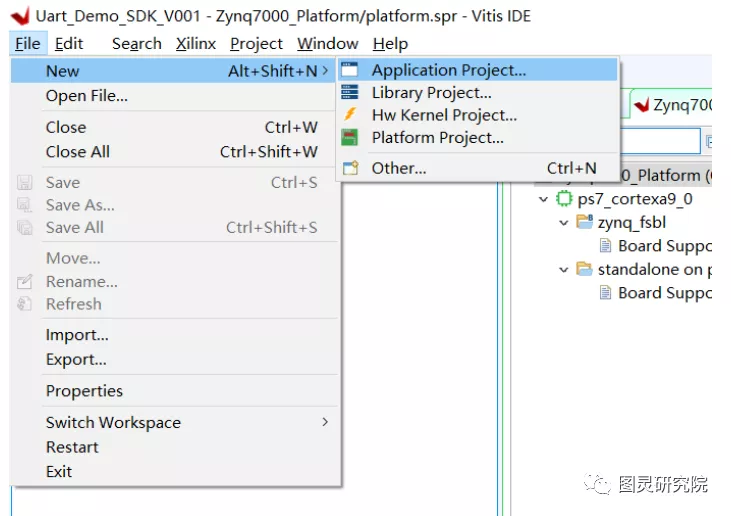731x516 pixels.
Task: Create a new Hw Kernel Project...
Action: (478, 115)
